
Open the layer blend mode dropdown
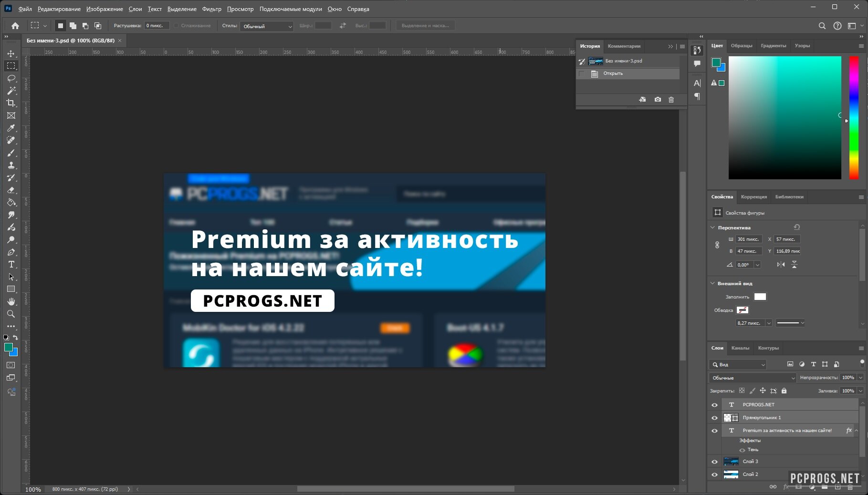click(x=753, y=378)
